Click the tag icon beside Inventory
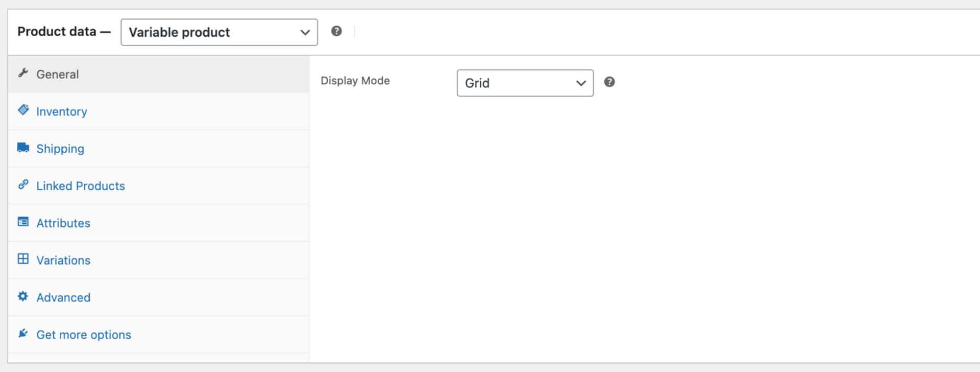 click(23, 110)
